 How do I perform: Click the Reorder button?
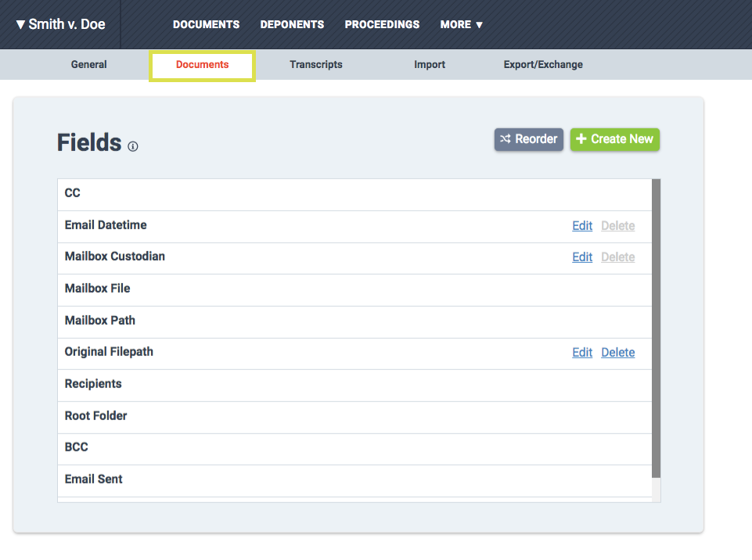(x=529, y=139)
